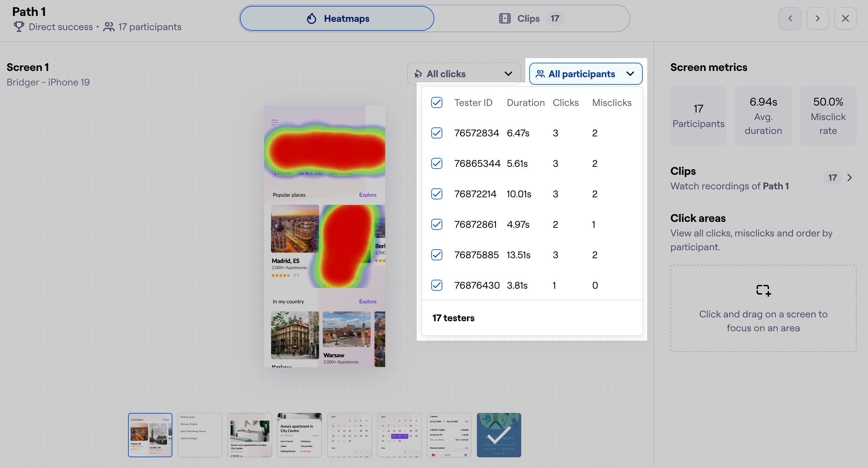The image size is (868, 468).
Task: Select the third thumbnail with the London apartment photo
Action: pos(250,435)
